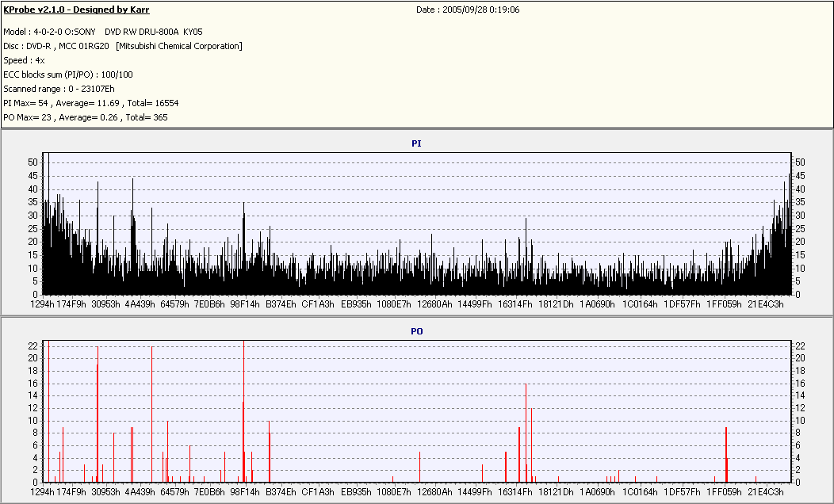
Task: Click the 22 value on PO right axis
Action: click(x=801, y=346)
